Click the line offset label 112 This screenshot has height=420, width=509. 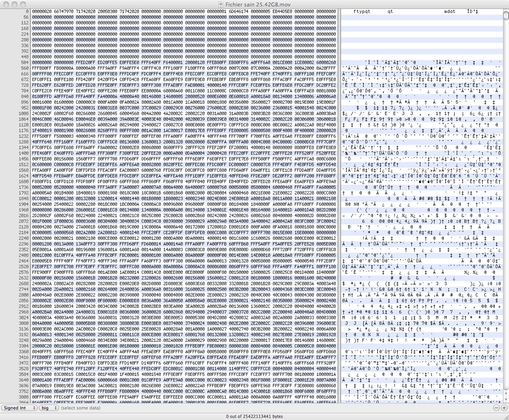pos(25,23)
